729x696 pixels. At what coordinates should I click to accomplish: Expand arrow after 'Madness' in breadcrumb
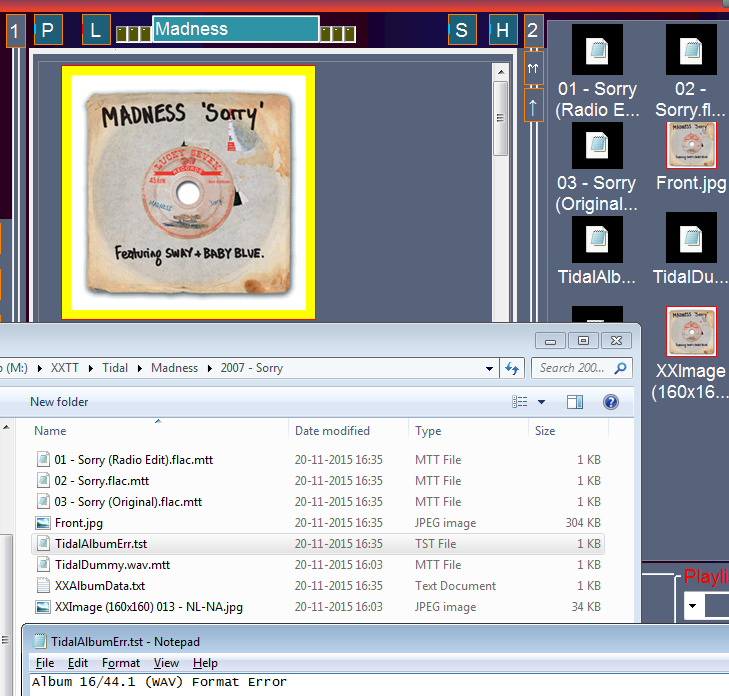[x=210, y=368]
